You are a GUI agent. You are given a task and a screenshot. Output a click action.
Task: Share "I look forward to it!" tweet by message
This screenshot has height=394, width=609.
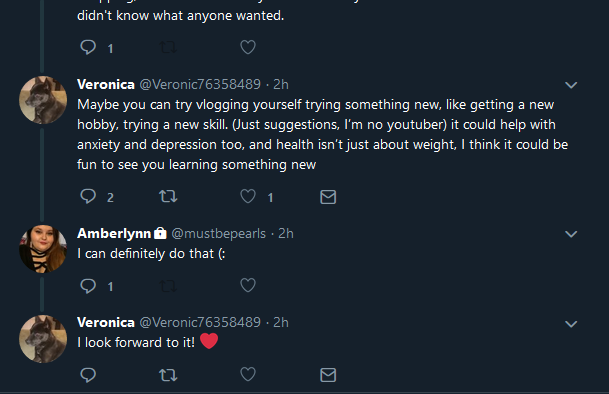(x=328, y=375)
